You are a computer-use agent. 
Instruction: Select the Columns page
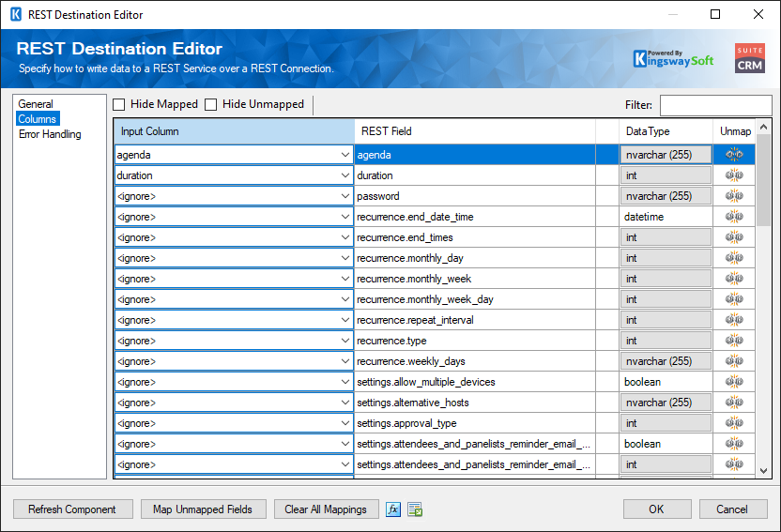(x=38, y=119)
